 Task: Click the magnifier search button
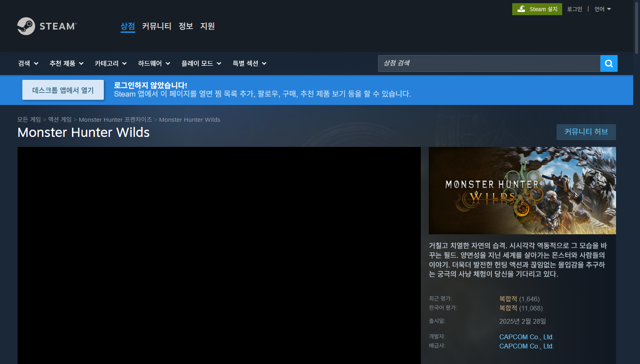point(609,63)
